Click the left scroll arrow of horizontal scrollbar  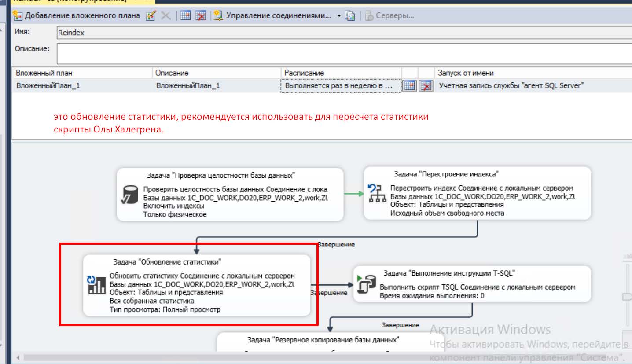pyautogui.click(x=17, y=357)
